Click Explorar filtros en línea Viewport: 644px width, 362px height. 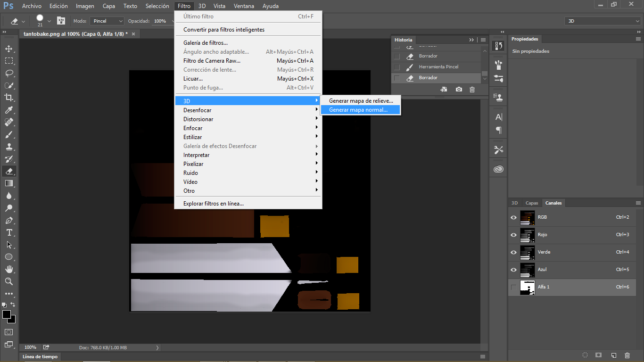pyautogui.click(x=214, y=204)
